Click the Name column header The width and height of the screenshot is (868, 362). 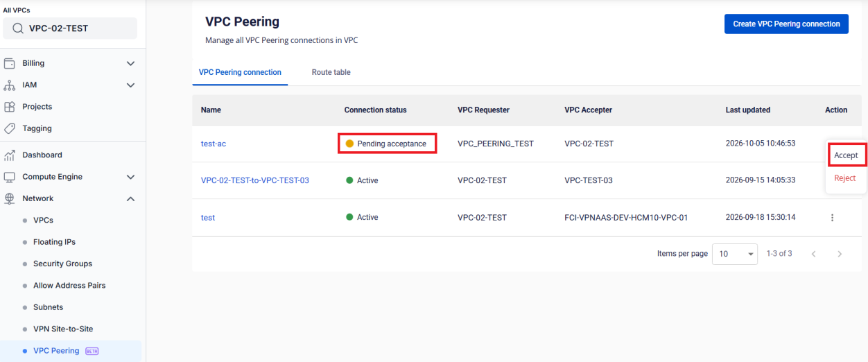point(211,110)
